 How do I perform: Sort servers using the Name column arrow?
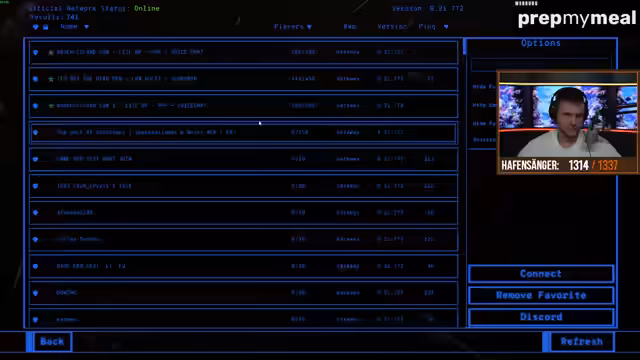[87, 27]
